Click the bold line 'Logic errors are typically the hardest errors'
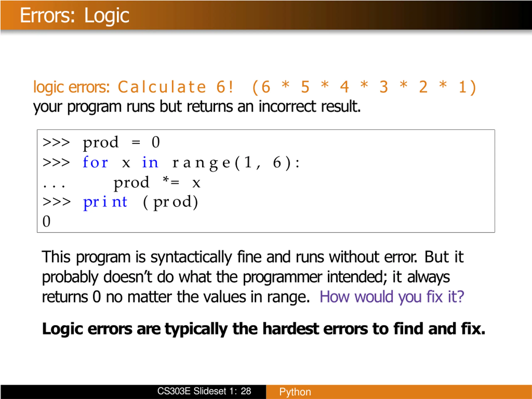 [205, 329]
